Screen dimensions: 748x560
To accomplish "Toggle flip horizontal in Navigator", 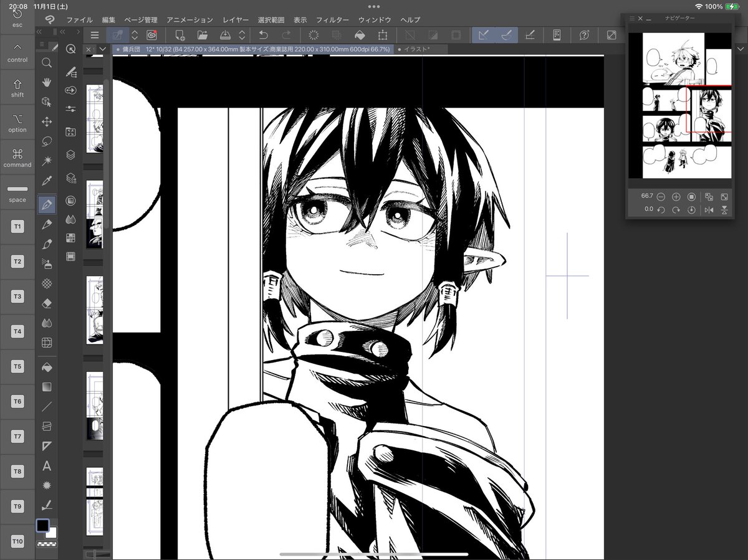I will [709, 210].
